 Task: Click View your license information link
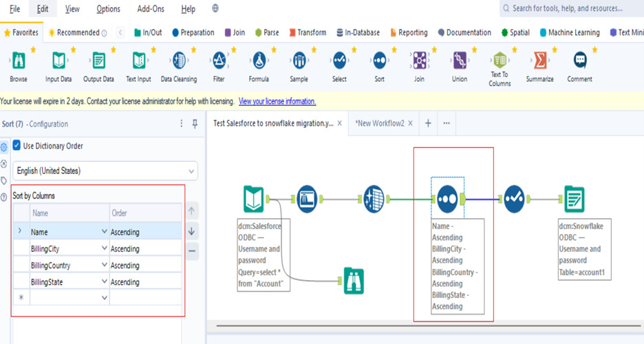pos(277,101)
